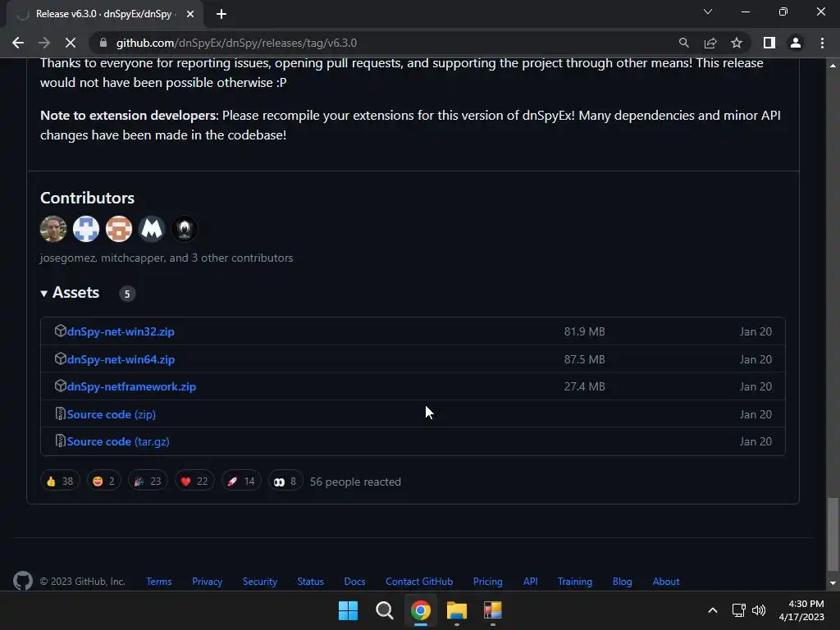Open the Blog footer link

[x=622, y=582]
